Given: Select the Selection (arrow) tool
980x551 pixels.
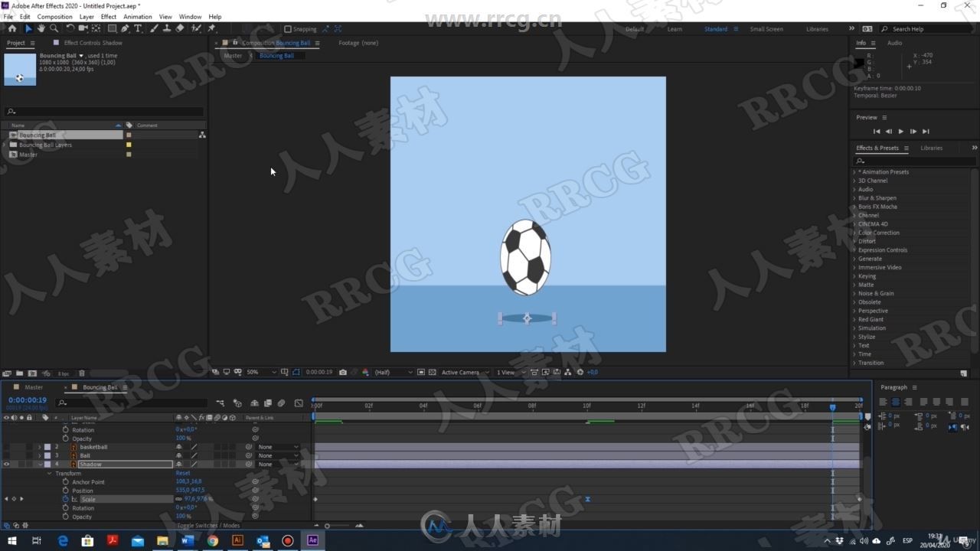Looking at the screenshot, I should [x=28, y=28].
